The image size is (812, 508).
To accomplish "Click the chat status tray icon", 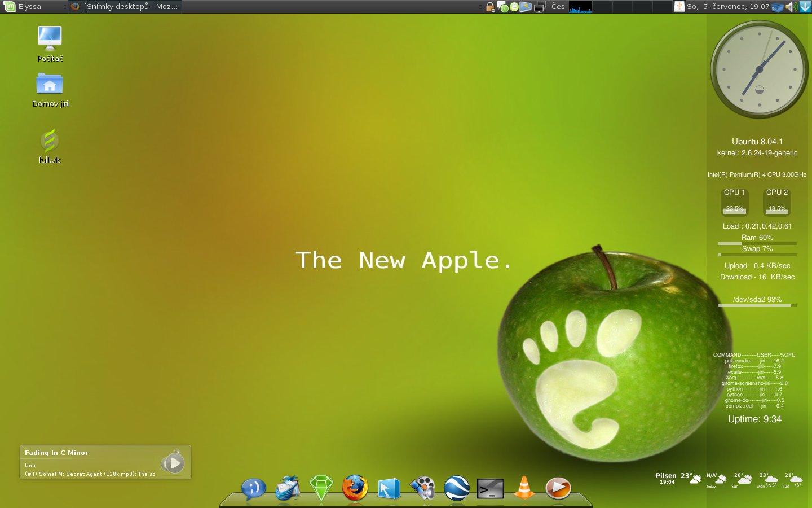I will pyautogui.click(x=503, y=7).
